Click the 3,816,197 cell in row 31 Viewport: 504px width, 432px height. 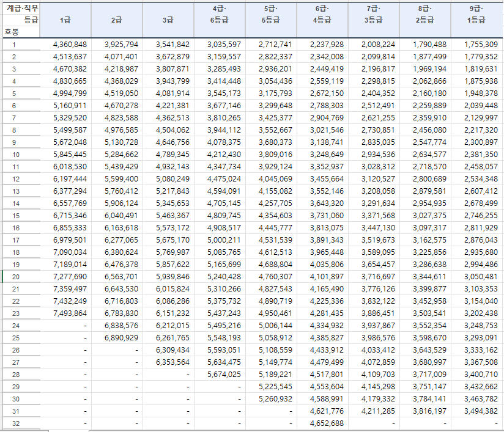pyautogui.click(x=426, y=411)
